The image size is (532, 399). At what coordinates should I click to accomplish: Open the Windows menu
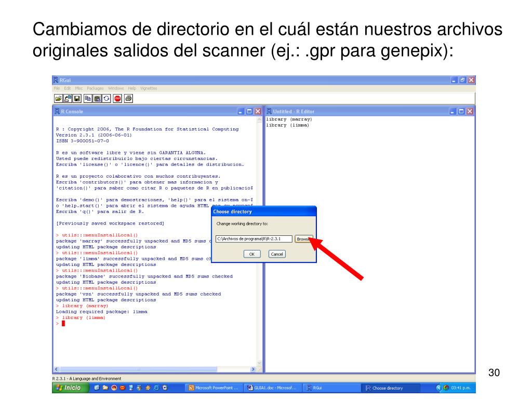pos(116,88)
